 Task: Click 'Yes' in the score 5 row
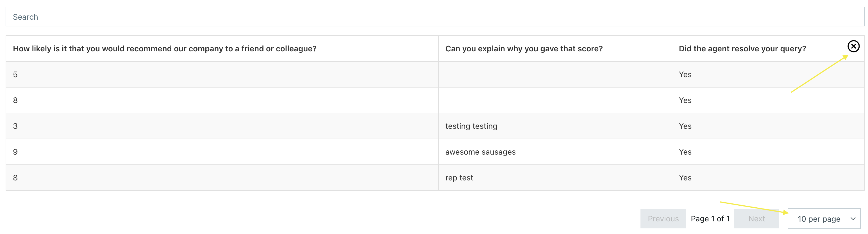coord(685,75)
